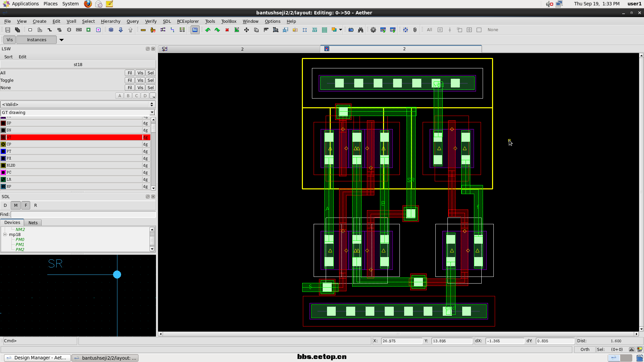Toggle Sel for the None row

pyautogui.click(x=151, y=88)
